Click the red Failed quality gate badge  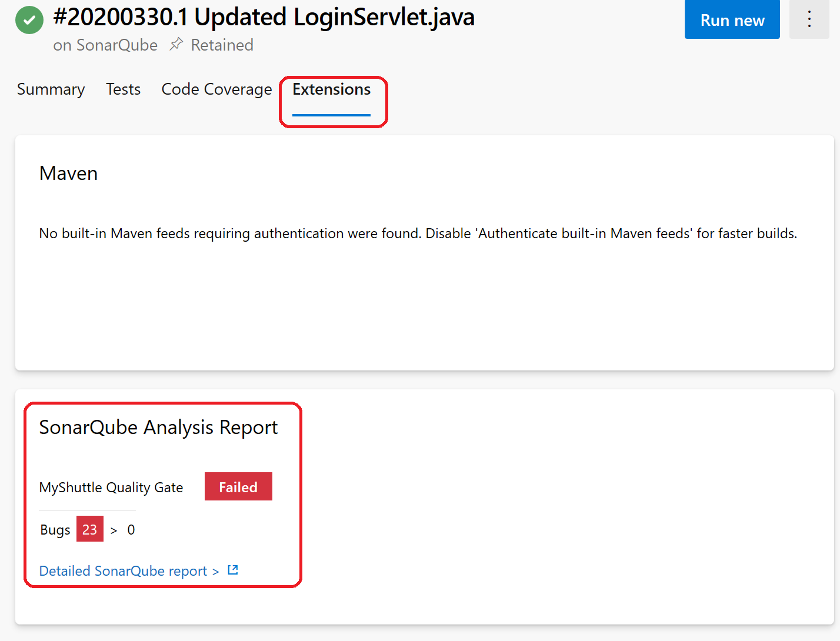click(238, 486)
